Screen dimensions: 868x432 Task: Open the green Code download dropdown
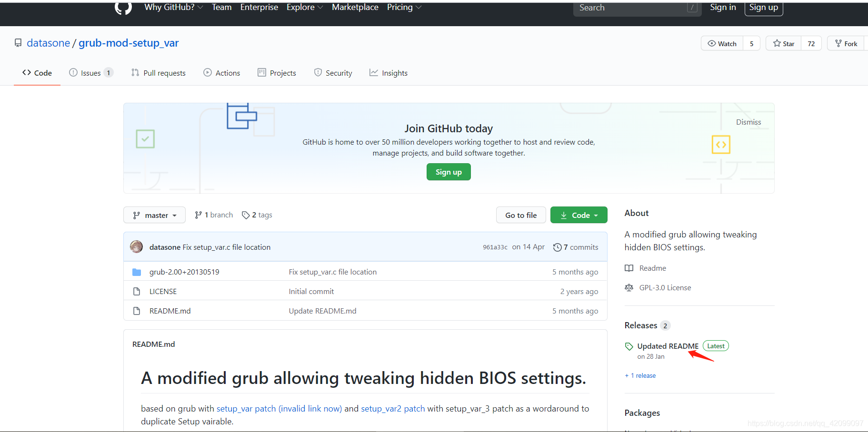tap(579, 215)
